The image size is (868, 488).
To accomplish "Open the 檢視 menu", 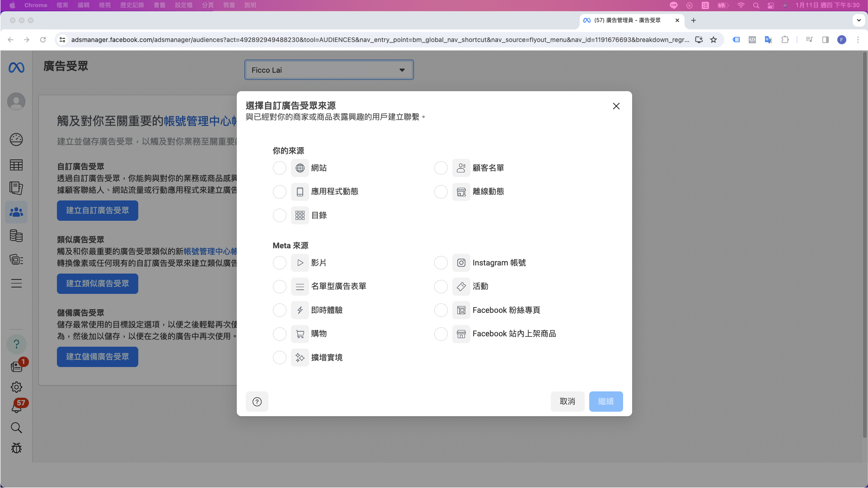I will point(105,5).
